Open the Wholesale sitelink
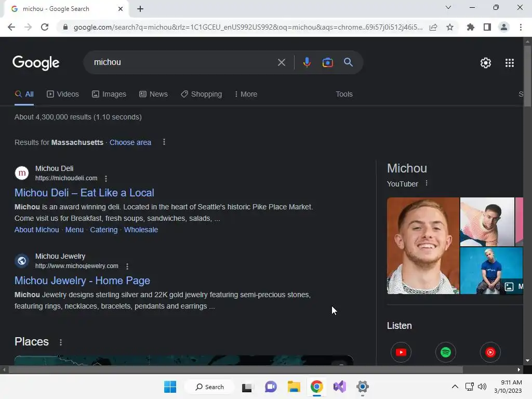 click(141, 230)
